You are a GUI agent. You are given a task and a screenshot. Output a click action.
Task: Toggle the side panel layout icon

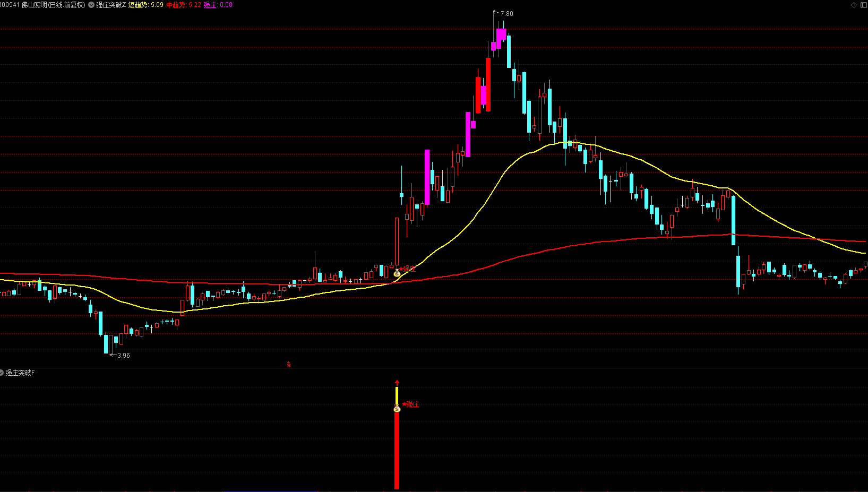point(863,5)
